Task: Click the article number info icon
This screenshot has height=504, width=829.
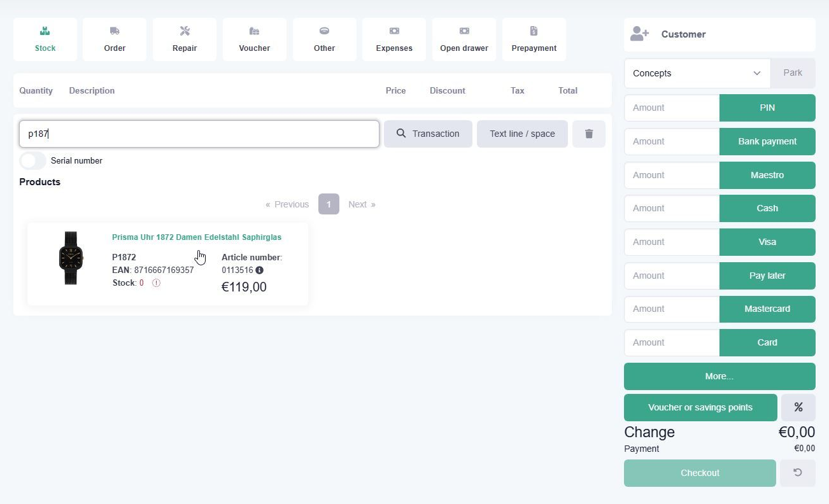Action: [x=259, y=270]
